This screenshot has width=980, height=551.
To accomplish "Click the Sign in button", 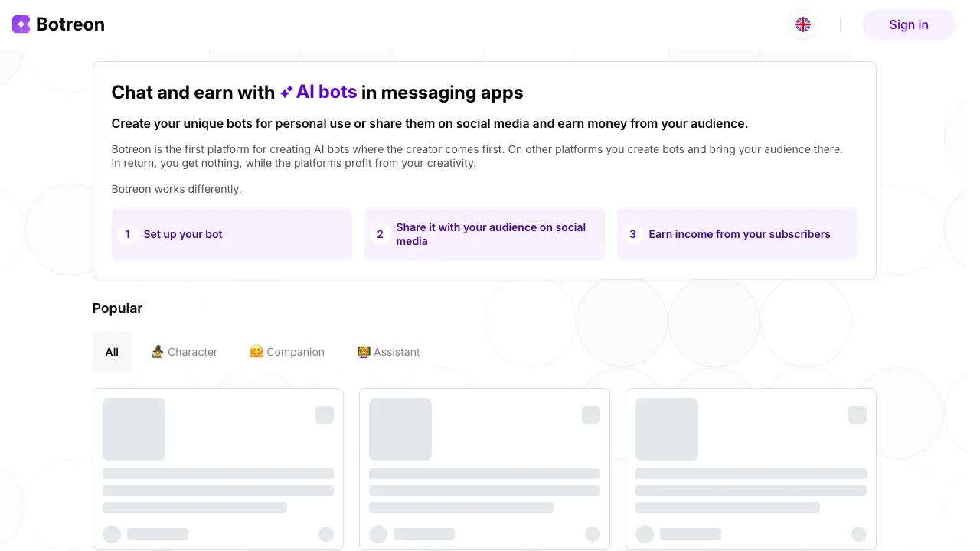I will [x=909, y=24].
